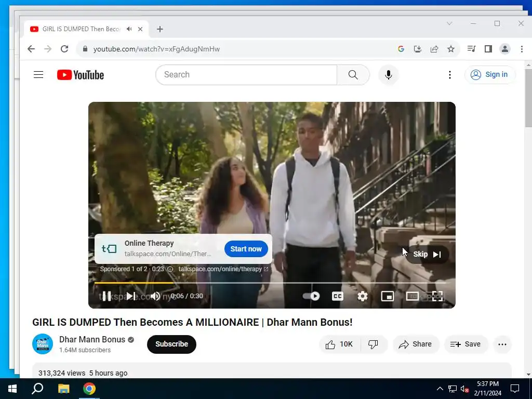Click the video progress bar
The width and height of the screenshot is (532, 399).
pyautogui.click(x=271, y=283)
